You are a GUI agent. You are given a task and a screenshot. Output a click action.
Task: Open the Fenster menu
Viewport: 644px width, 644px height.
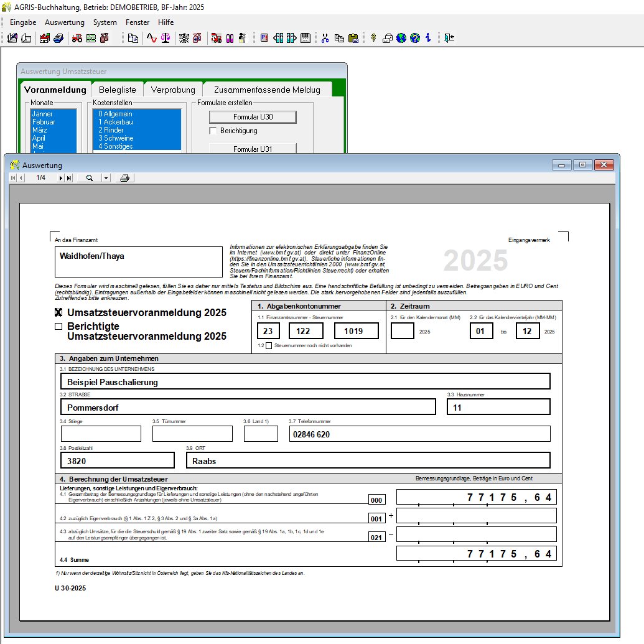pyautogui.click(x=138, y=22)
